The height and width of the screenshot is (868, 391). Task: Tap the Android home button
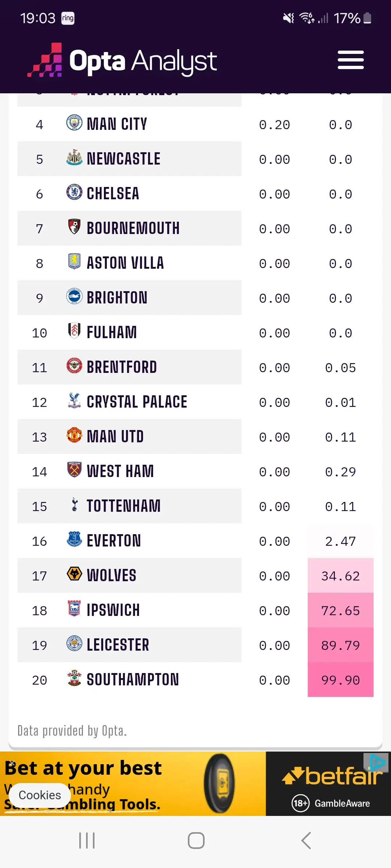pyautogui.click(x=196, y=841)
